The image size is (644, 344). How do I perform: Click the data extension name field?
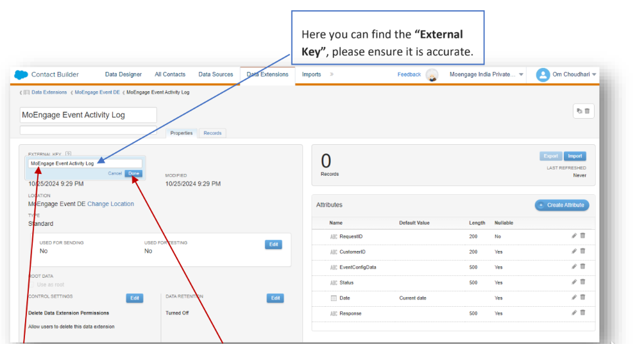point(89,115)
